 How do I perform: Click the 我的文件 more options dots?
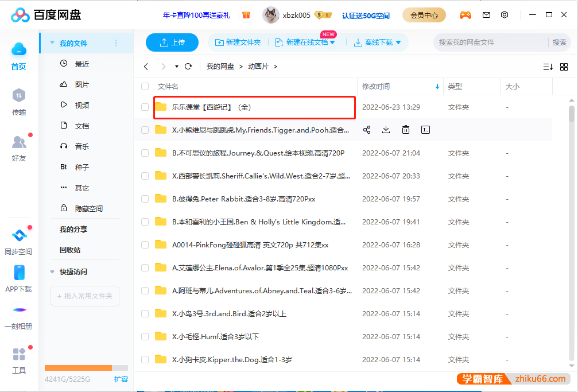tap(116, 43)
